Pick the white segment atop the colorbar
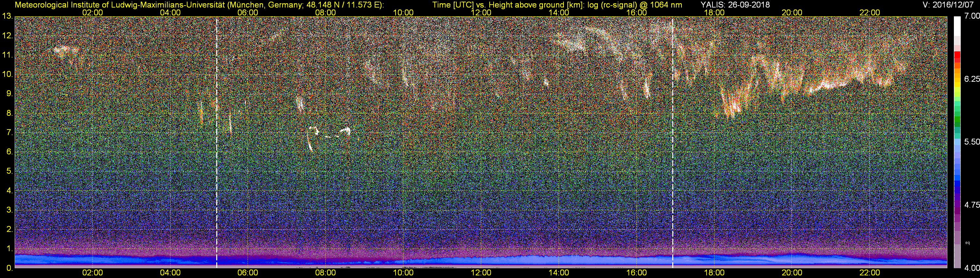The height and width of the screenshot is (278, 980). pyautogui.click(x=957, y=27)
